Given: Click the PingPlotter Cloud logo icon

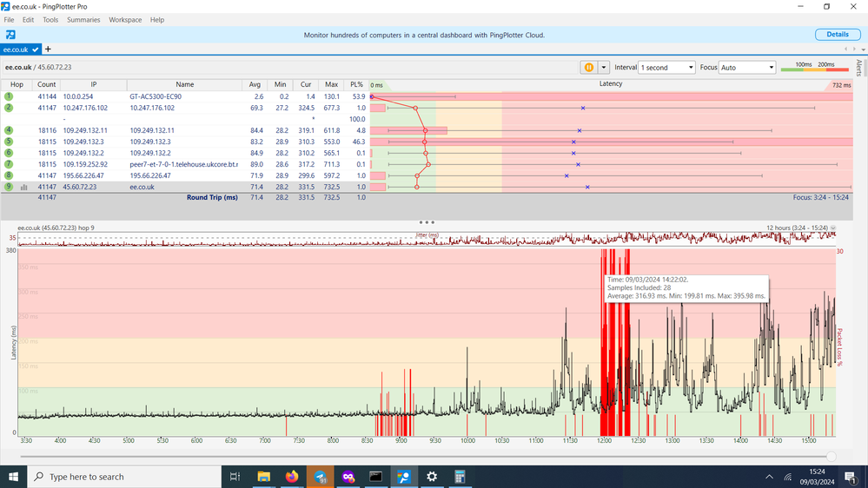Looking at the screenshot, I should pos(10,35).
